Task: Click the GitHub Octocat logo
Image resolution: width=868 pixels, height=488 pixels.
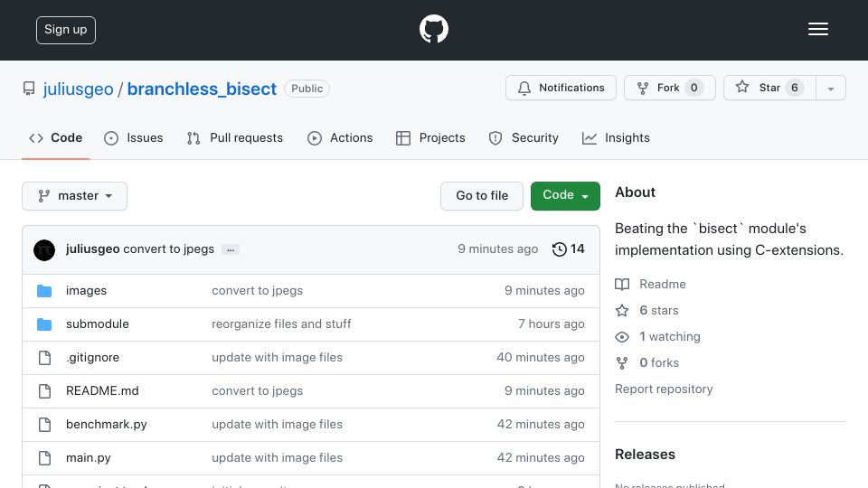Action: click(x=433, y=29)
